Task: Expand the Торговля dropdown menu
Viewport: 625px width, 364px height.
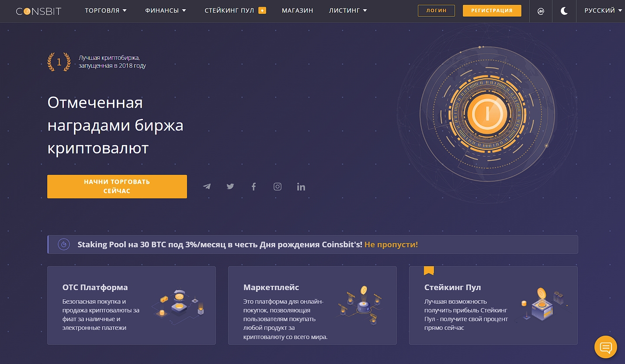Action: [x=106, y=10]
